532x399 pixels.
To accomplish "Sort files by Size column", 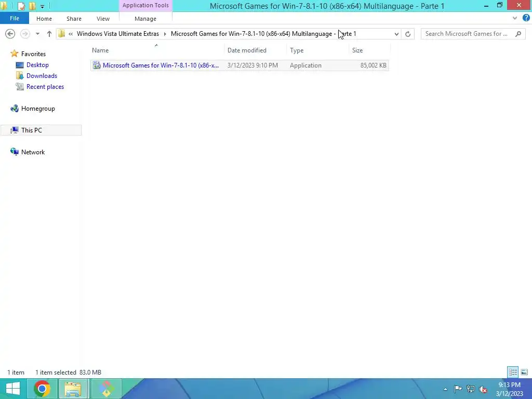I will click(357, 50).
